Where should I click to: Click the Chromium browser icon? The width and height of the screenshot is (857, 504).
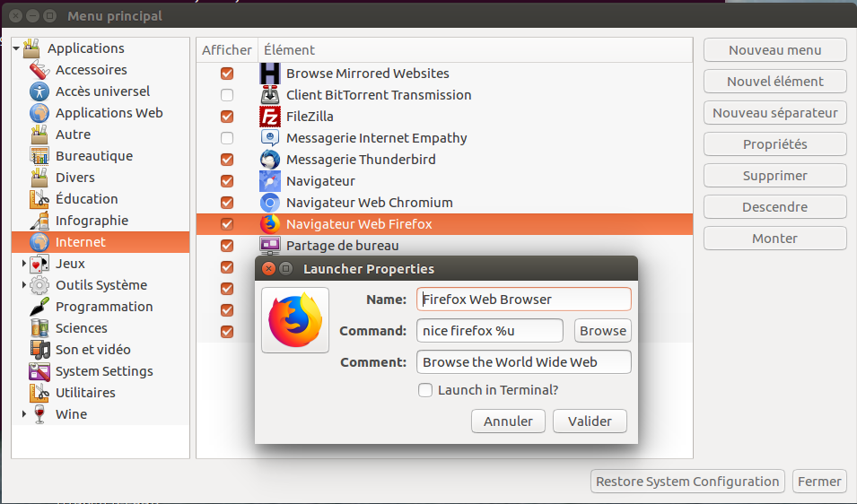click(269, 203)
